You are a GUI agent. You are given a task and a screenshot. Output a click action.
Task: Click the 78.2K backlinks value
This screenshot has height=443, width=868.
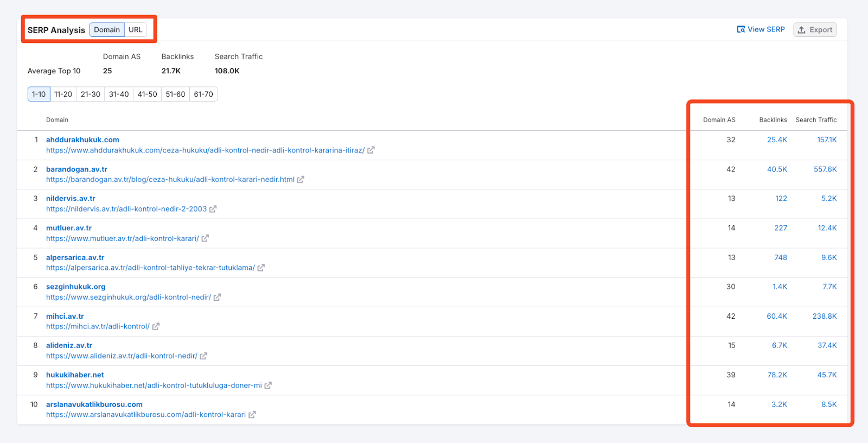coord(777,375)
